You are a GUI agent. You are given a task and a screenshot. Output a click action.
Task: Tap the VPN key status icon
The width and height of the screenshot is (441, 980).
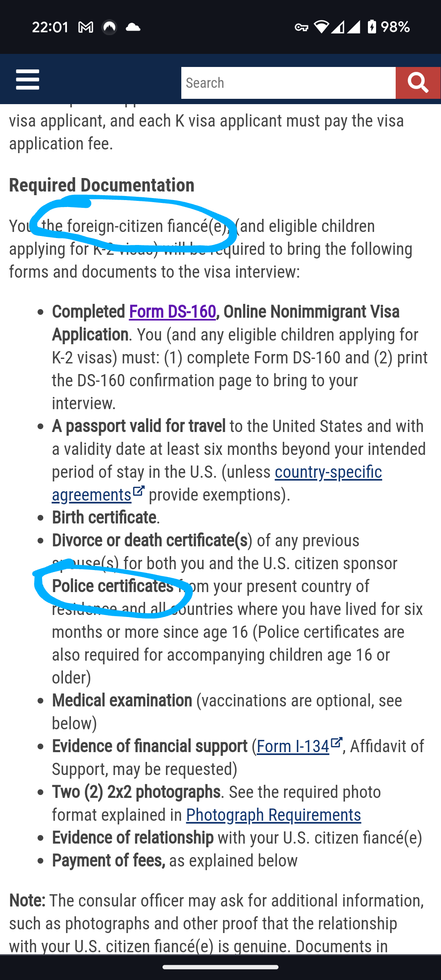tap(301, 27)
